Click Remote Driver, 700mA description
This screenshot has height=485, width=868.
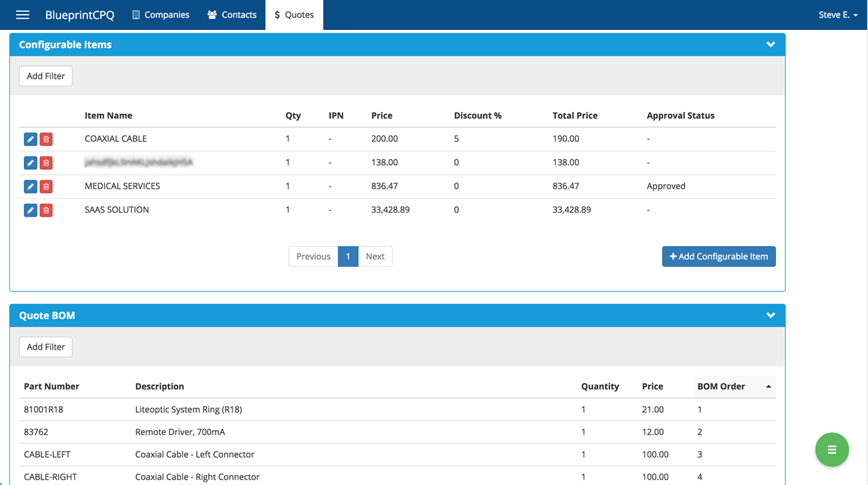point(180,432)
